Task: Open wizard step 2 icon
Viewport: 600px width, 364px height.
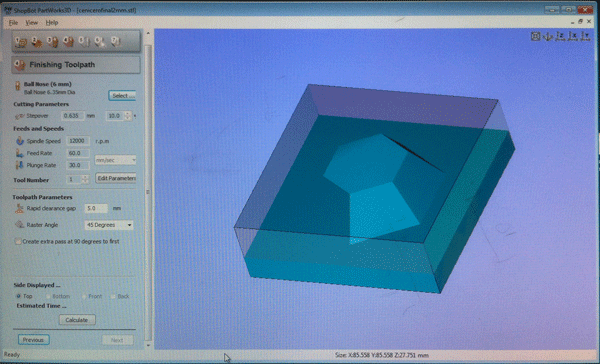Action: pyautogui.click(x=37, y=42)
